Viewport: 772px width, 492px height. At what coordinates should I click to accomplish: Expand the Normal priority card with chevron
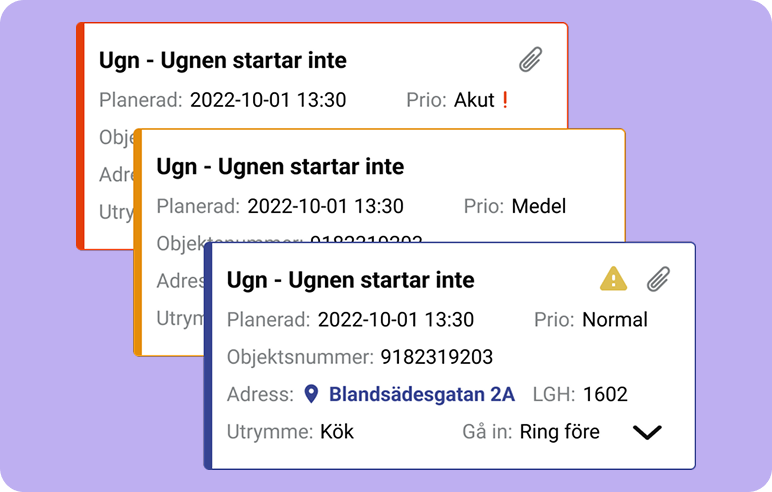(648, 432)
